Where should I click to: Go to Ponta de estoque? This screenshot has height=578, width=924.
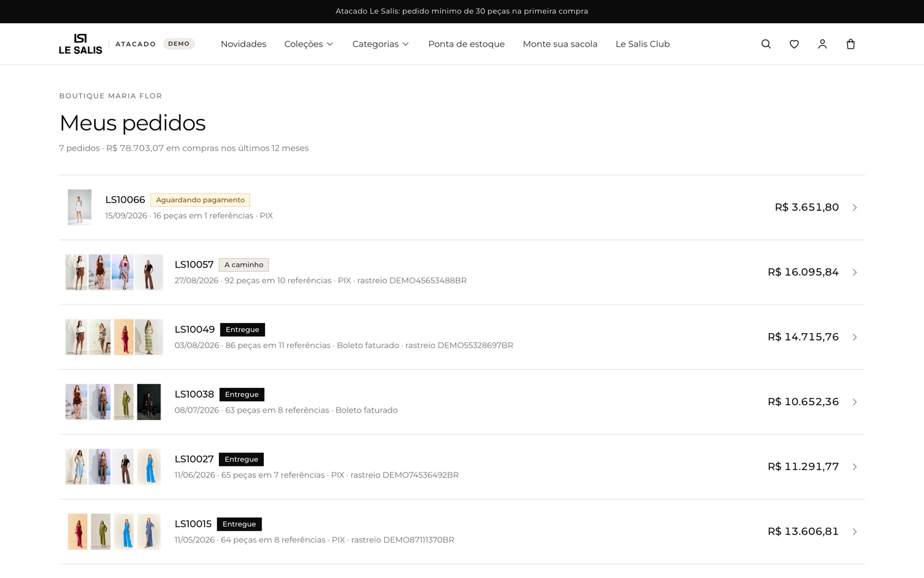[x=466, y=44]
